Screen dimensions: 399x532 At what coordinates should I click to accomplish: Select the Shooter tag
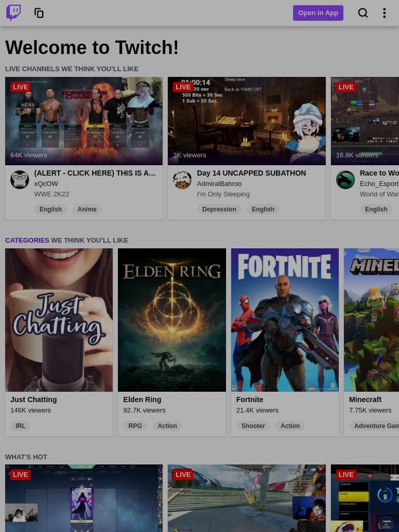[x=253, y=426]
